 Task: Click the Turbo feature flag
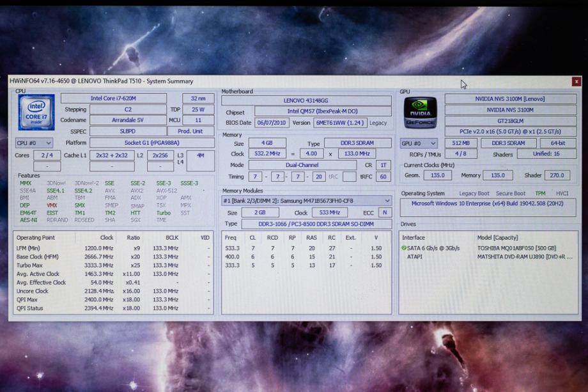[164, 213]
